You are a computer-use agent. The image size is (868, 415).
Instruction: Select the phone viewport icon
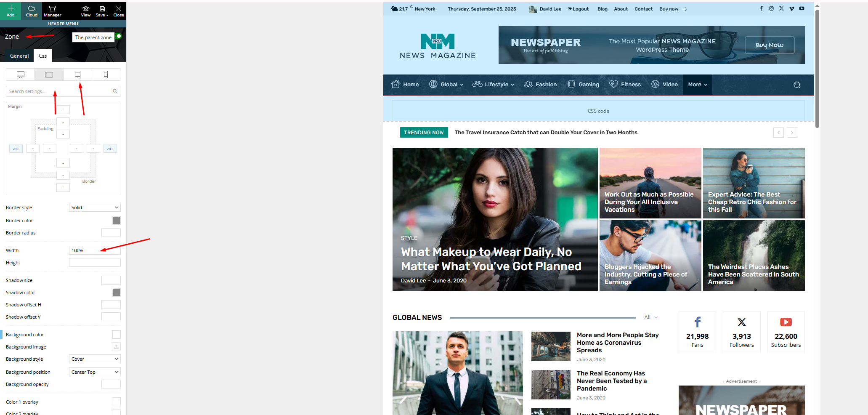coord(106,74)
